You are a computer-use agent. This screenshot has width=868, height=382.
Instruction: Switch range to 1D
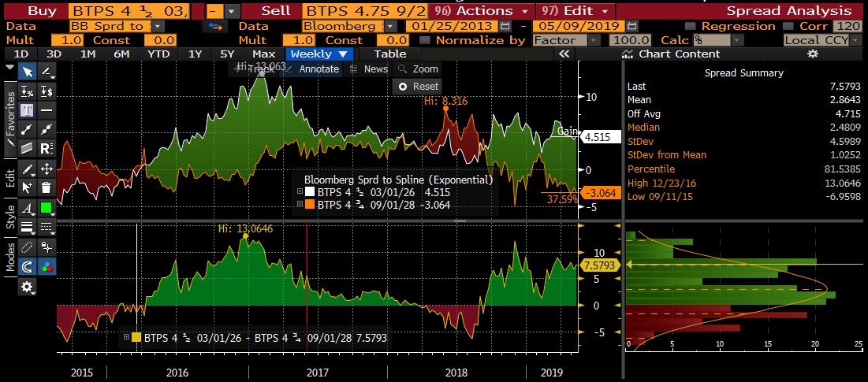21,54
